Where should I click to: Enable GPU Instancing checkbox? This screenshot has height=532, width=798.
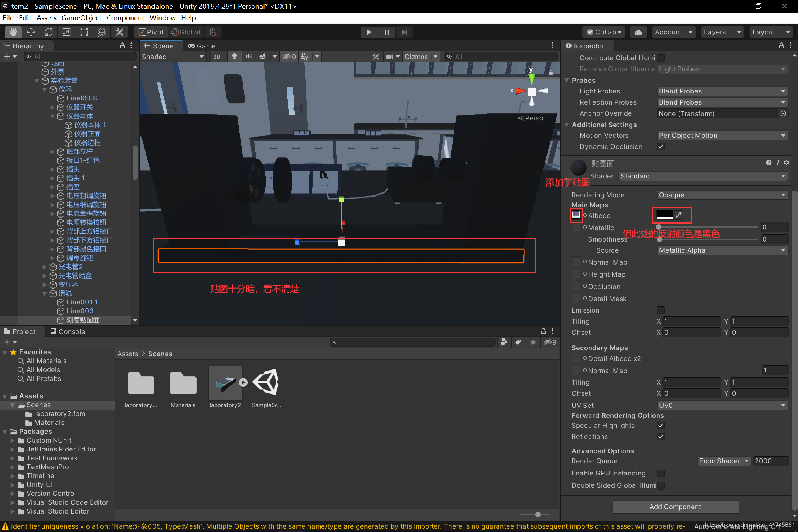pyautogui.click(x=661, y=473)
